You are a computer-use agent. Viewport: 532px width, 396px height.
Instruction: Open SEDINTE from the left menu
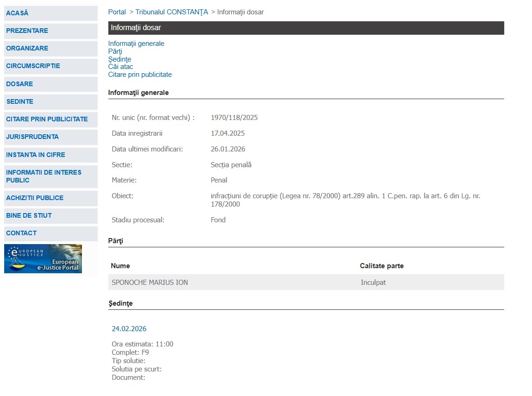[x=51, y=102]
